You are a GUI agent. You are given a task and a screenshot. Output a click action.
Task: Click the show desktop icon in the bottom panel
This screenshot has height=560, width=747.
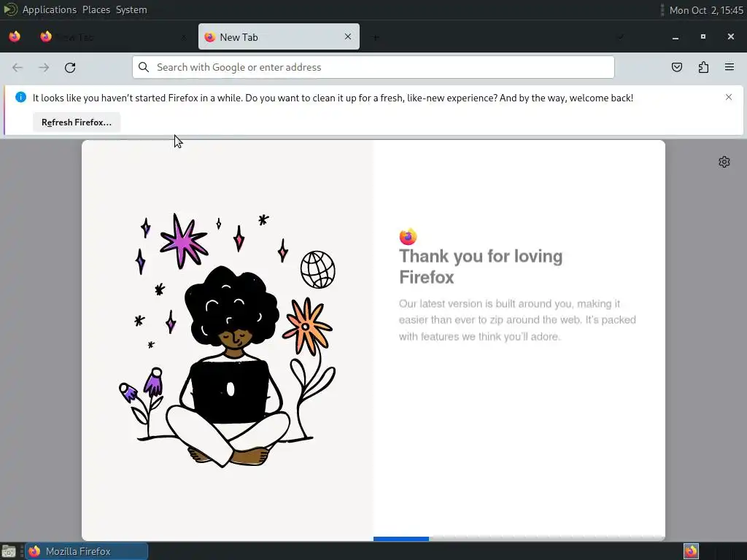click(x=9, y=551)
